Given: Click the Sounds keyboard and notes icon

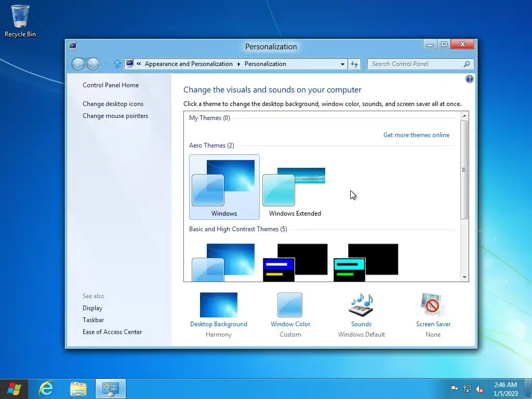Looking at the screenshot, I should pyautogui.click(x=362, y=304).
